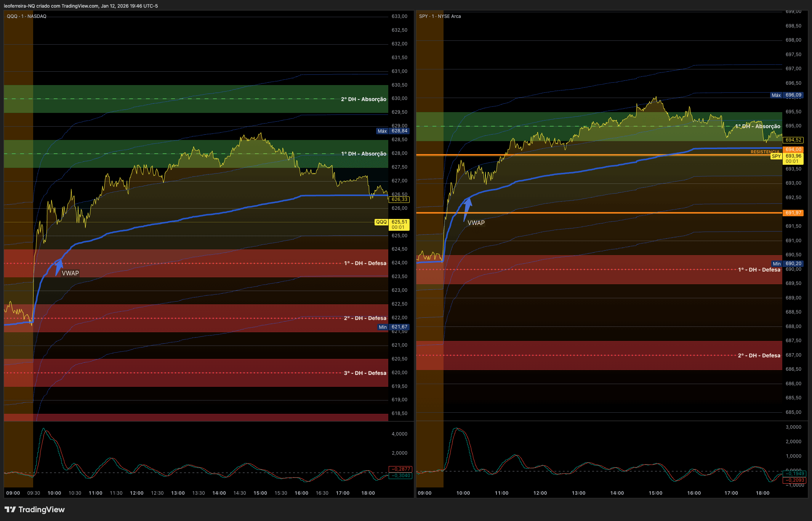Click the 09:30 time label on QQQ axis
Image resolution: width=812 pixels, height=521 pixels.
point(34,493)
